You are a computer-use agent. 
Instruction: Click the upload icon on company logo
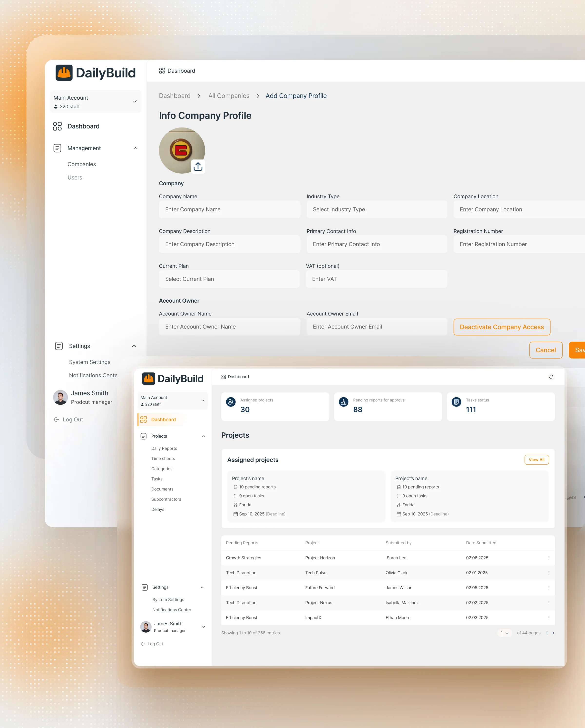coord(198,167)
